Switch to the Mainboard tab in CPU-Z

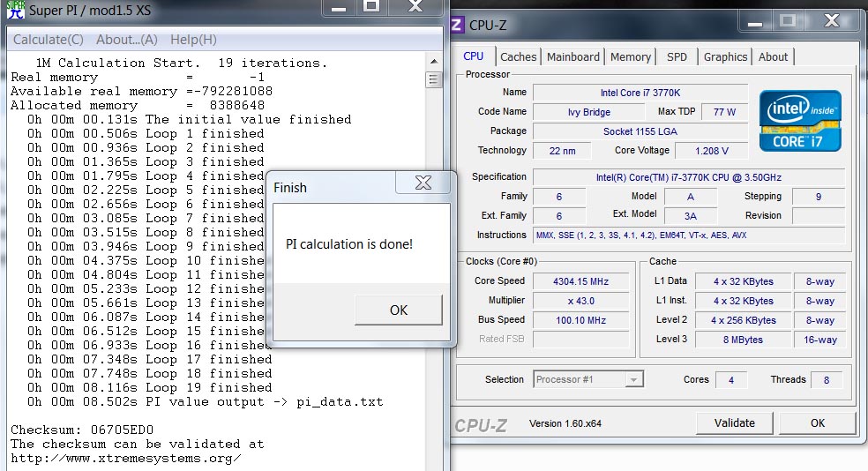point(573,56)
